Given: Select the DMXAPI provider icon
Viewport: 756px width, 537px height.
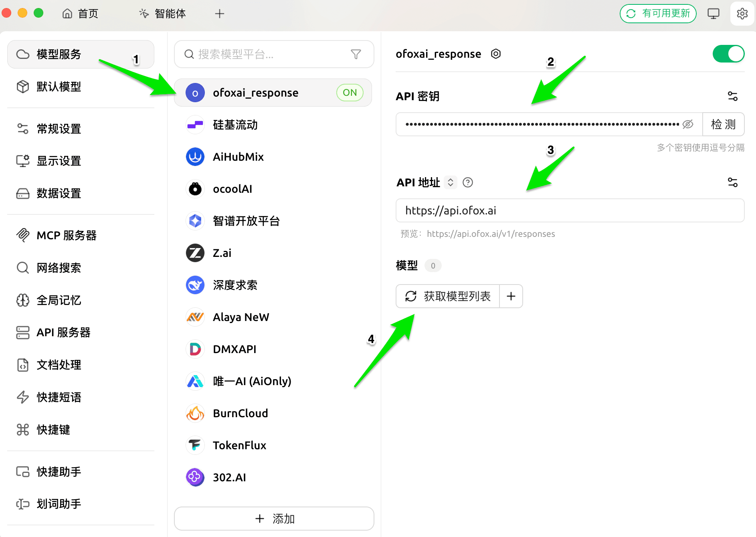Looking at the screenshot, I should [x=195, y=349].
